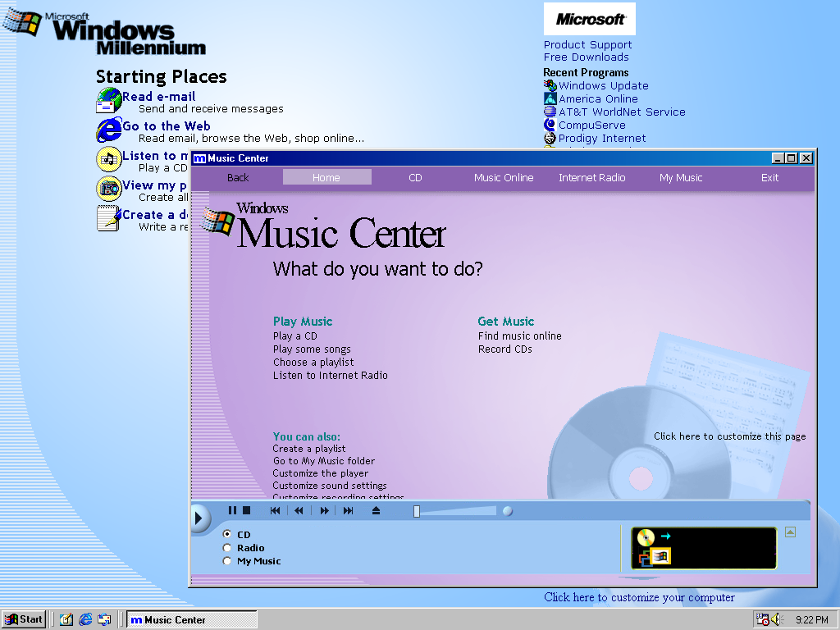Screen dimensions: 840x630
Task: Click the Read e-mail icon on desktop
Action: click(109, 101)
